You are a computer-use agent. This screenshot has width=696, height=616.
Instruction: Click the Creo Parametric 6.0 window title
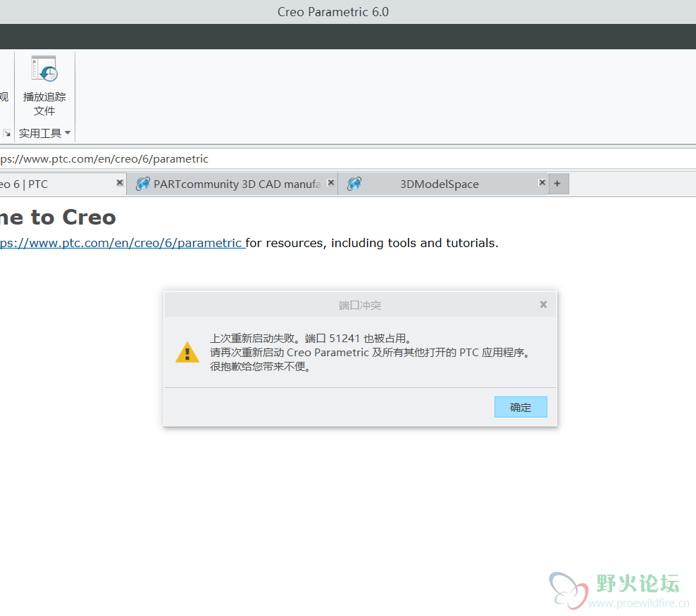click(x=333, y=12)
